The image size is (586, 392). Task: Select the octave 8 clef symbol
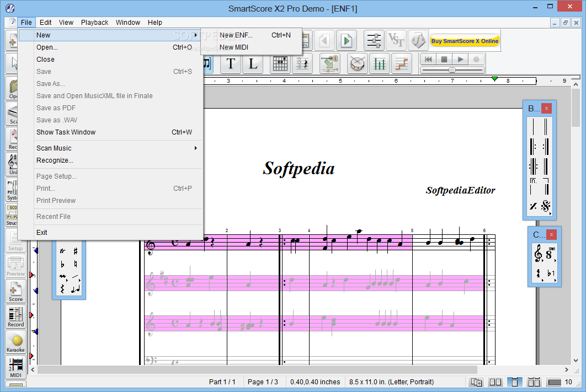[550, 254]
